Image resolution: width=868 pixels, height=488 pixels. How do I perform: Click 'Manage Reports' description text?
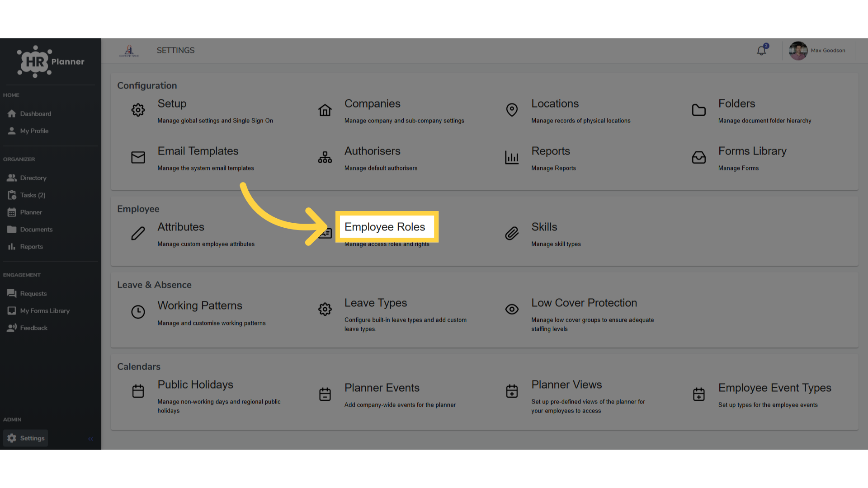tap(554, 168)
